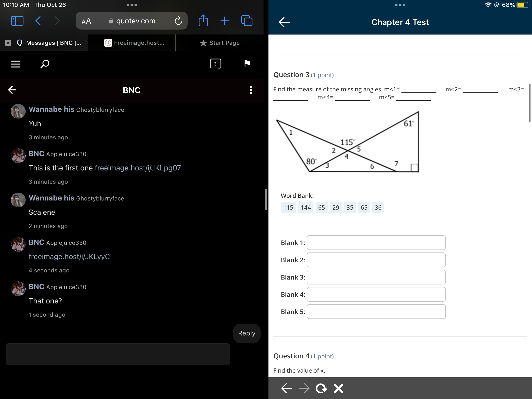
Task: Reload the quotev.com page
Action: click(x=178, y=21)
